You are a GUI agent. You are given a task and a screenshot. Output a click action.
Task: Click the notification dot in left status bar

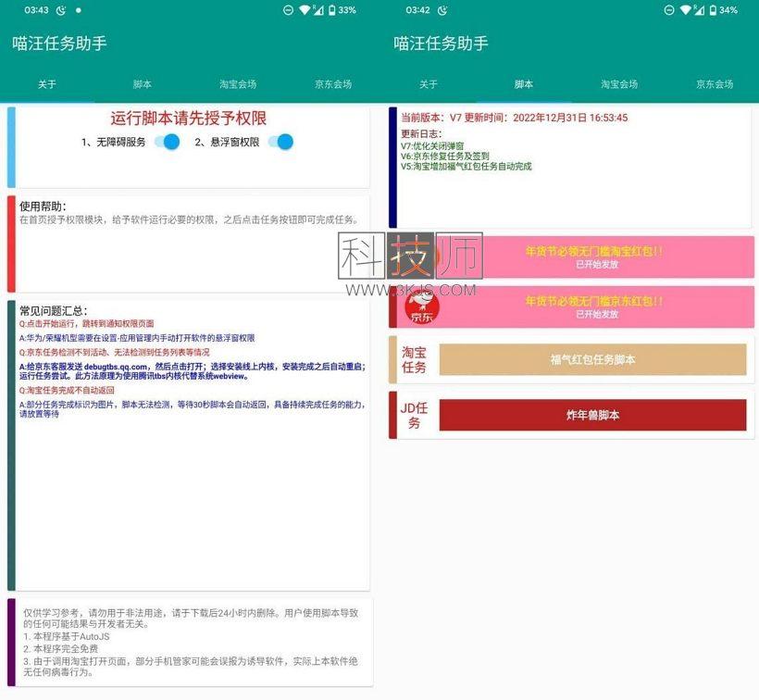pos(79,10)
